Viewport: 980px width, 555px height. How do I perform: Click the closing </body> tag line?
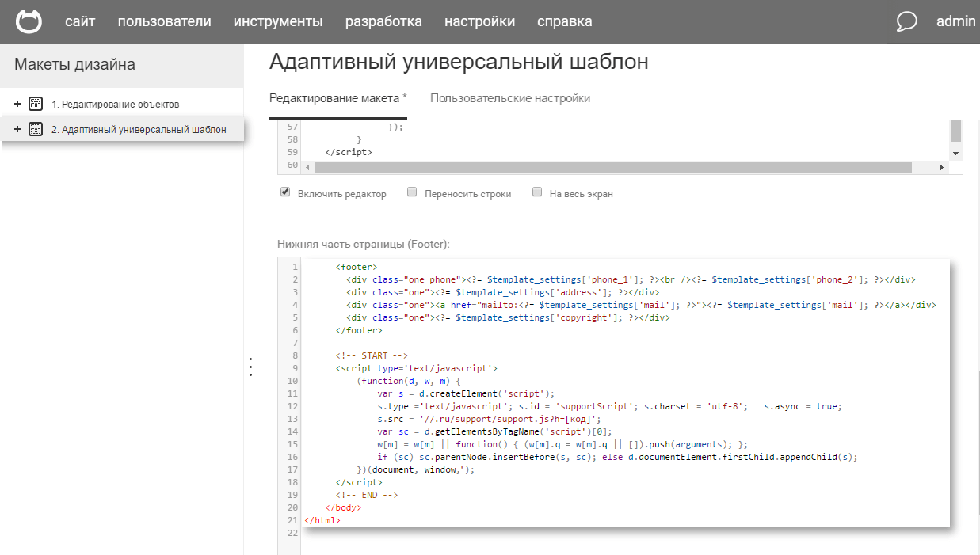(343, 507)
